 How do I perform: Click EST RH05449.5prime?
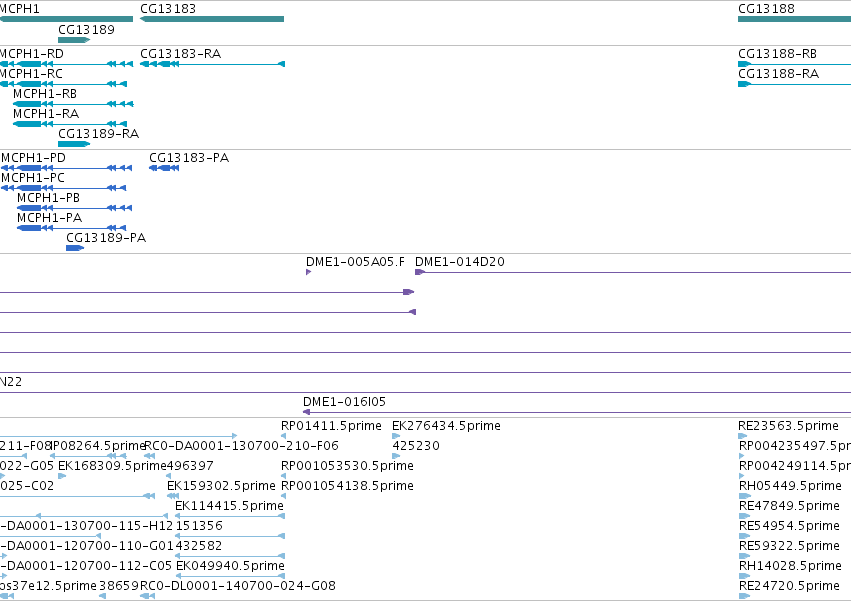click(x=790, y=486)
